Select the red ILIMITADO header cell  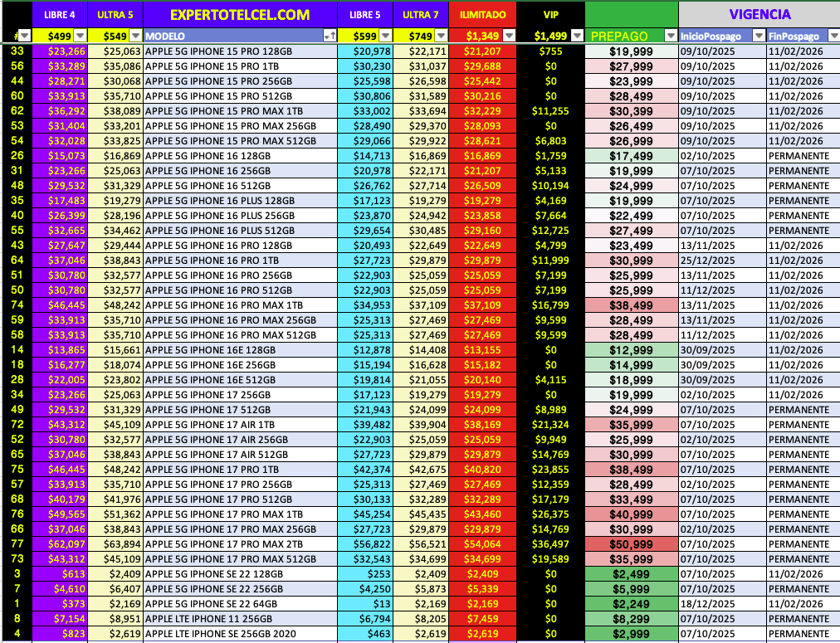click(482, 15)
